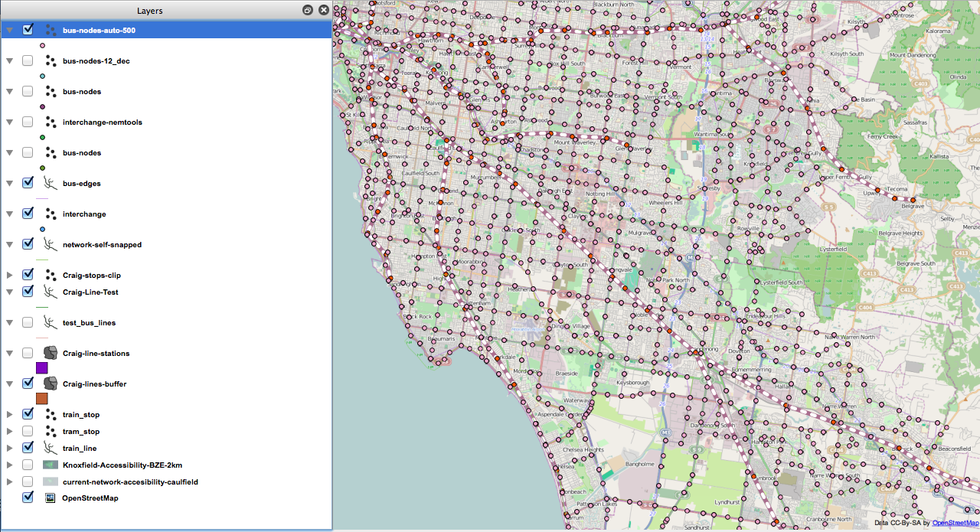980x532 pixels.
Task: Undock the Layers panel with float icon
Action: pos(308,11)
